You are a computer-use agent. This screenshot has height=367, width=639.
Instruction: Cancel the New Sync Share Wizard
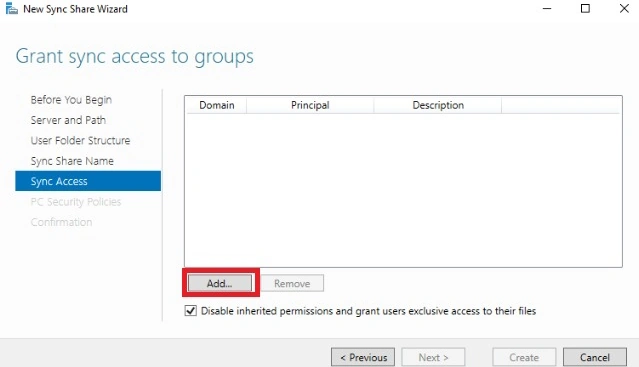click(595, 357)
